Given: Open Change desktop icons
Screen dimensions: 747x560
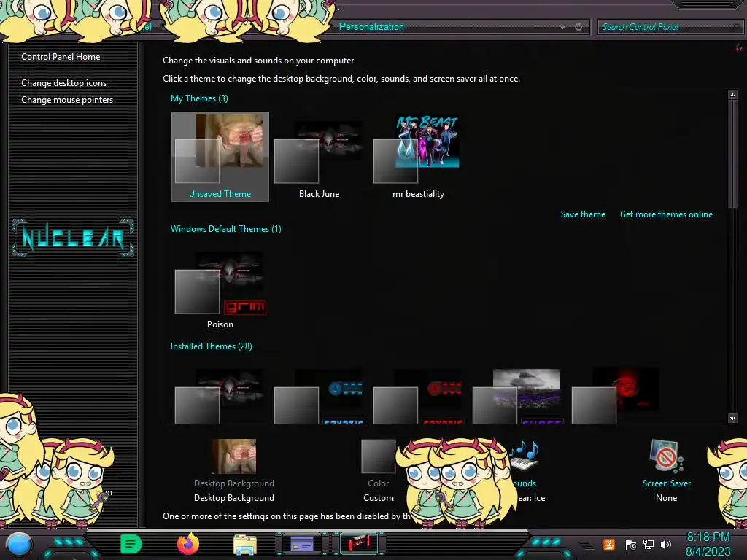Looking at the screenshot, I should [64, 83].
